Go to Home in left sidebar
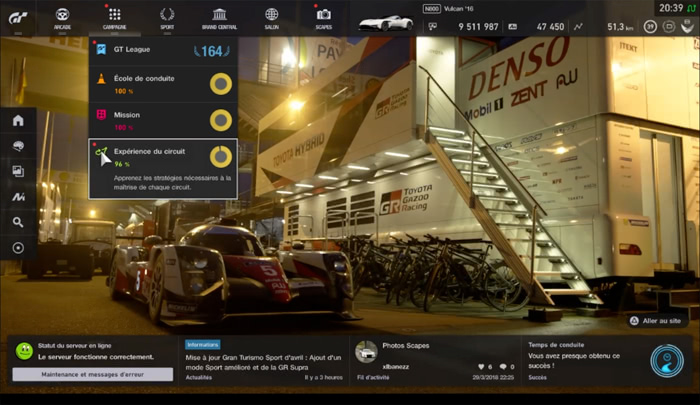Viewport: 700px width, 405px height. point(18,120)
